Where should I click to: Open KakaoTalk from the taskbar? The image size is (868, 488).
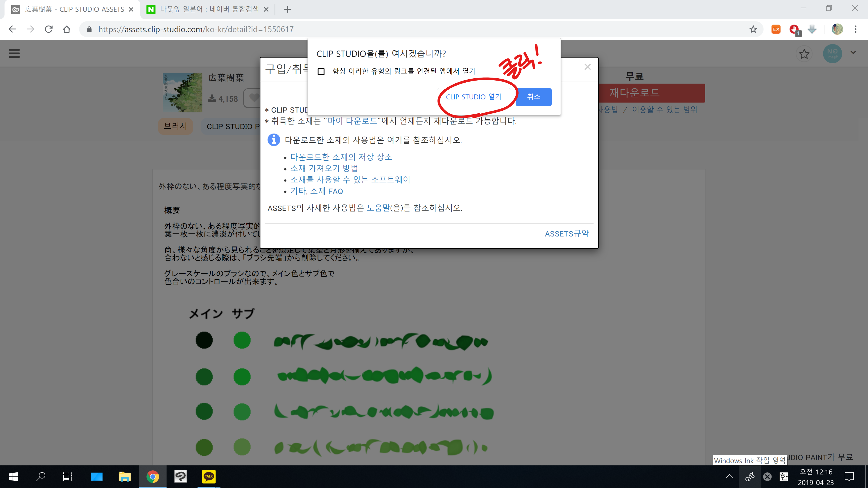[208, 476]
